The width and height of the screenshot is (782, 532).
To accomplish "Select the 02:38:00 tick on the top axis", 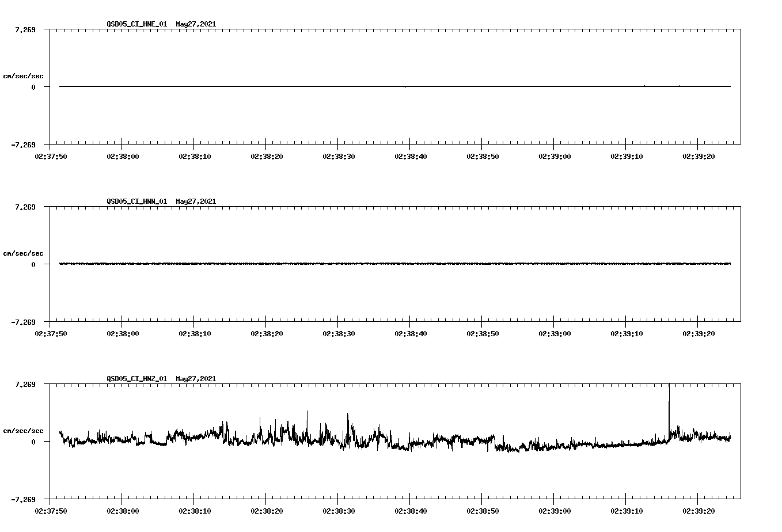I will (124, 156).
